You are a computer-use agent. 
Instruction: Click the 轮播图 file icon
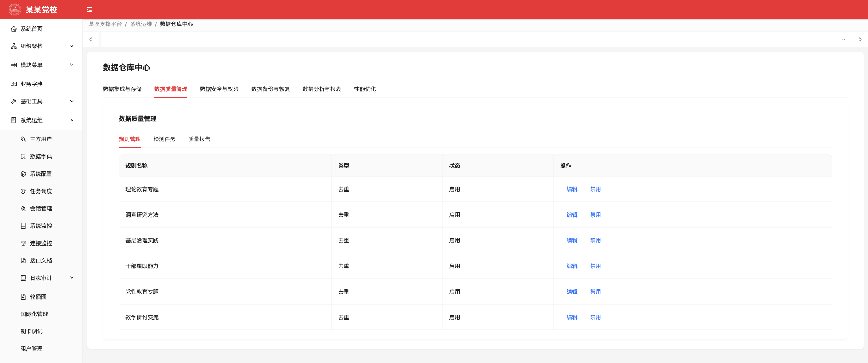pos(23,297)
